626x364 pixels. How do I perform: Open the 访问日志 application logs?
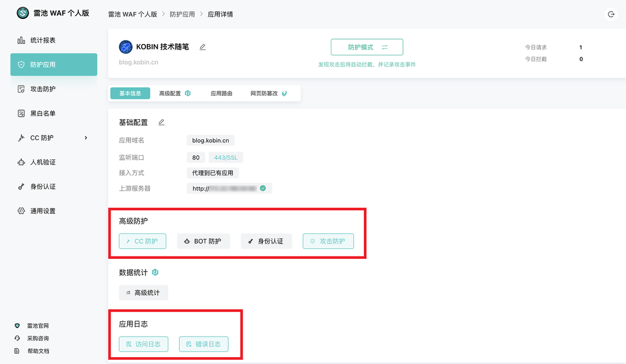[x=143, y=344]
